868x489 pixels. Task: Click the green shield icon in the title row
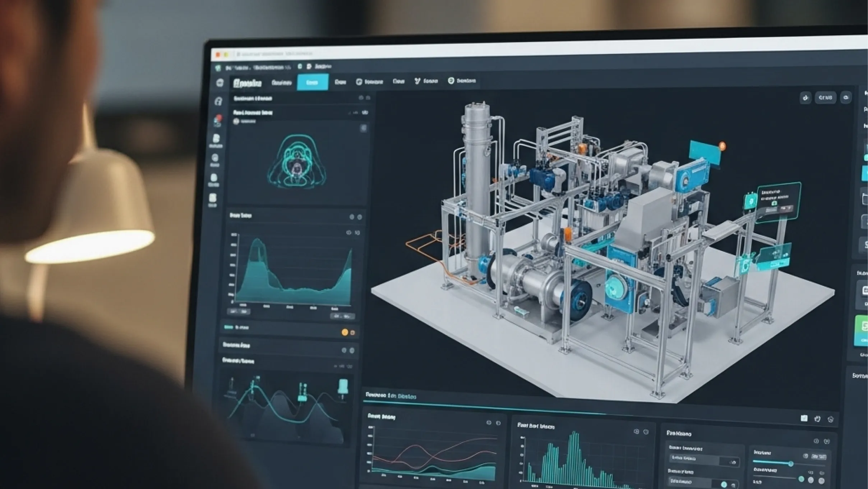218,68
